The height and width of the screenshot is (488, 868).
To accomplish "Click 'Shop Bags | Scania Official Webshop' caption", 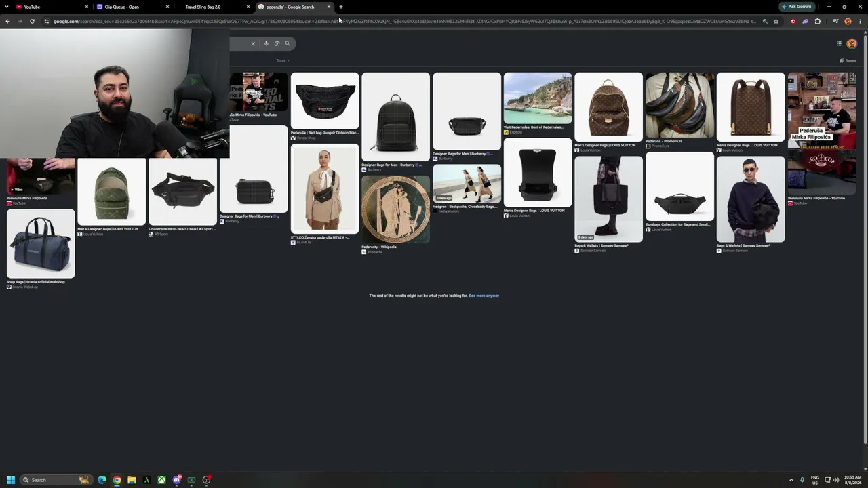I will pyautogui.click(x=36, y=282).
